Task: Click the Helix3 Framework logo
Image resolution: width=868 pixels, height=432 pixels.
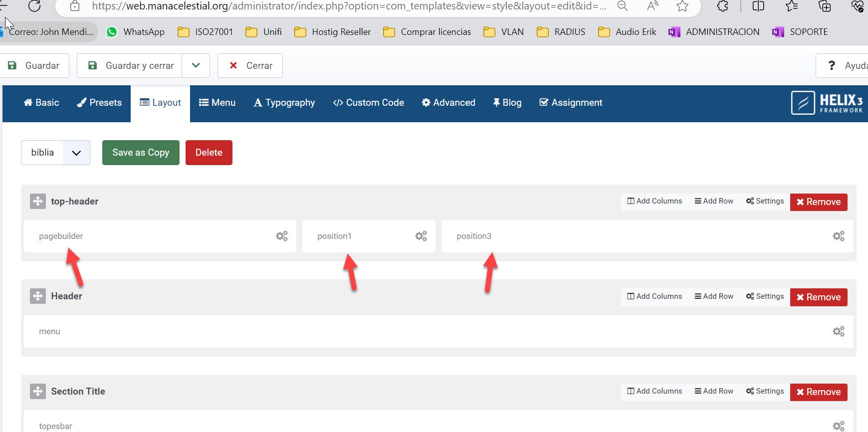Action: (x=827, y=103)
